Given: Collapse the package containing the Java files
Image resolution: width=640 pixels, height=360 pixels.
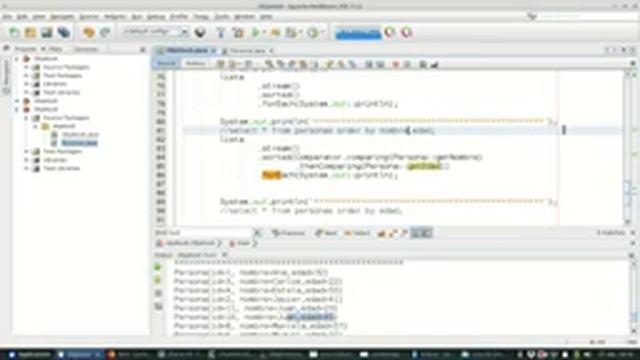Looking at the screenshot, I should click(x=36, y=126).
